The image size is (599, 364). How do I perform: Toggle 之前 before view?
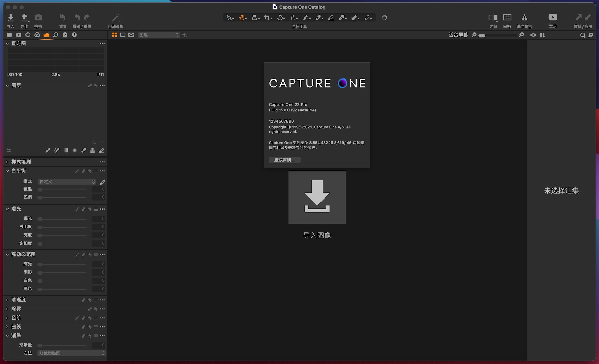[493, 18]
